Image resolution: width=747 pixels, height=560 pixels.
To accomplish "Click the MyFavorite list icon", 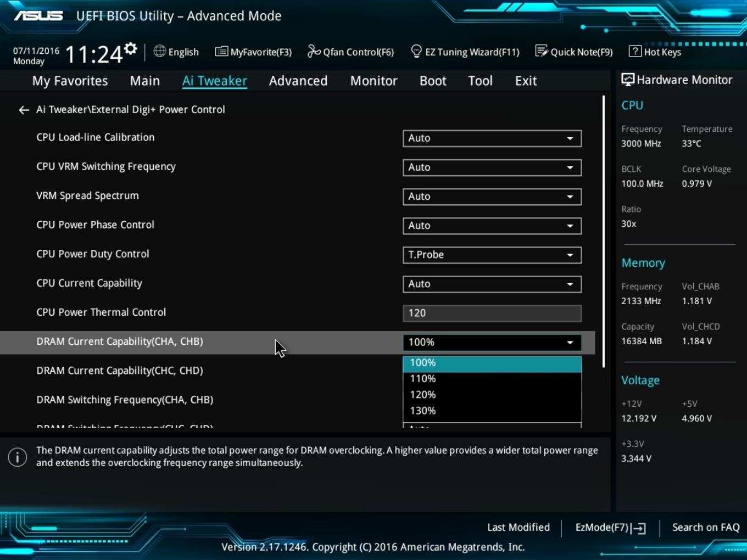I will pos(221,52).
